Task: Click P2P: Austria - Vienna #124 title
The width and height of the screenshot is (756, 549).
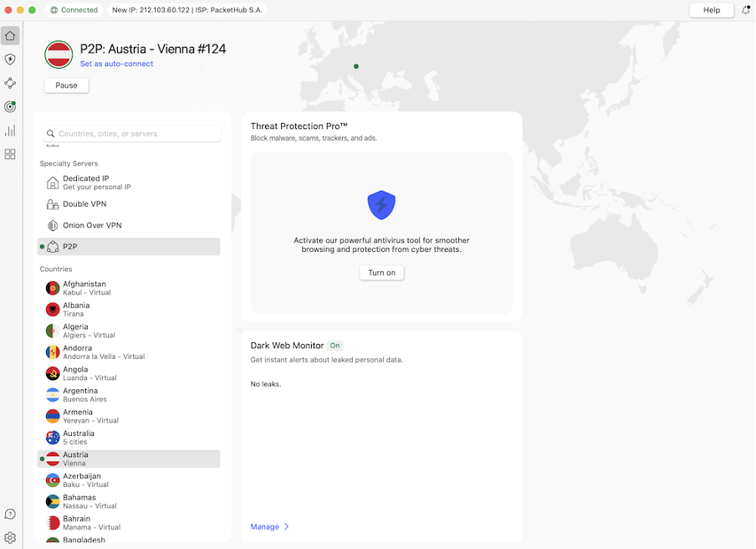Action: coord(153,49)
